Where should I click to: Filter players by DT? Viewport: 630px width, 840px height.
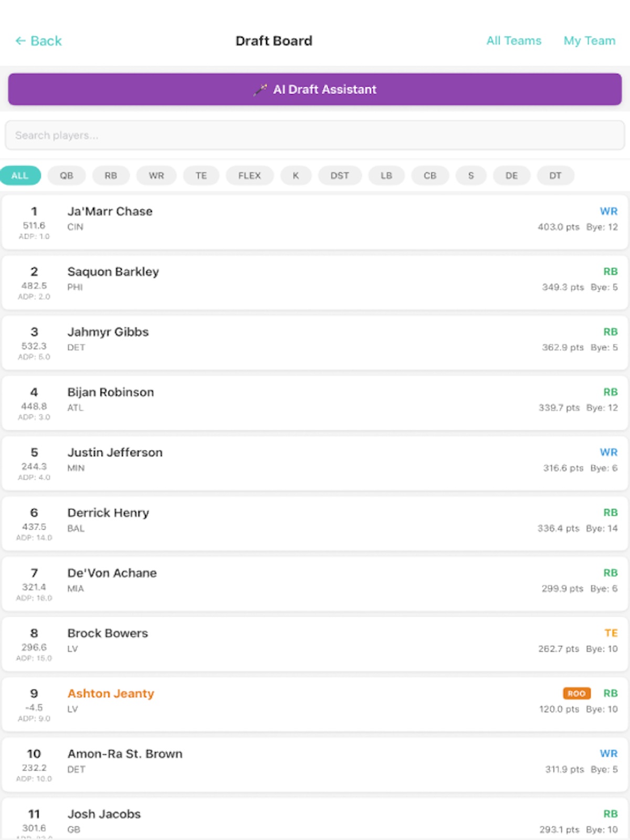[x=555, y=175]
